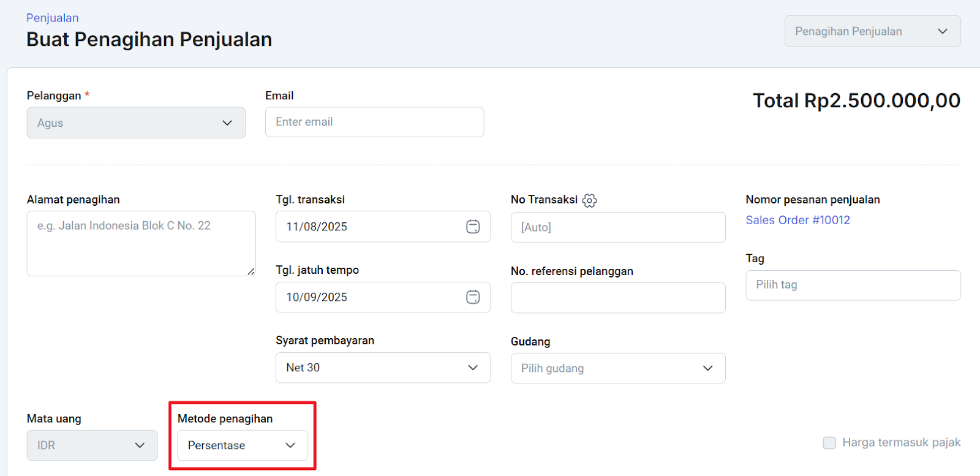Open the Pelanggan Agus dropdown
The width and height of the screenshot is (980, 476).
click(x=136, y=123)
